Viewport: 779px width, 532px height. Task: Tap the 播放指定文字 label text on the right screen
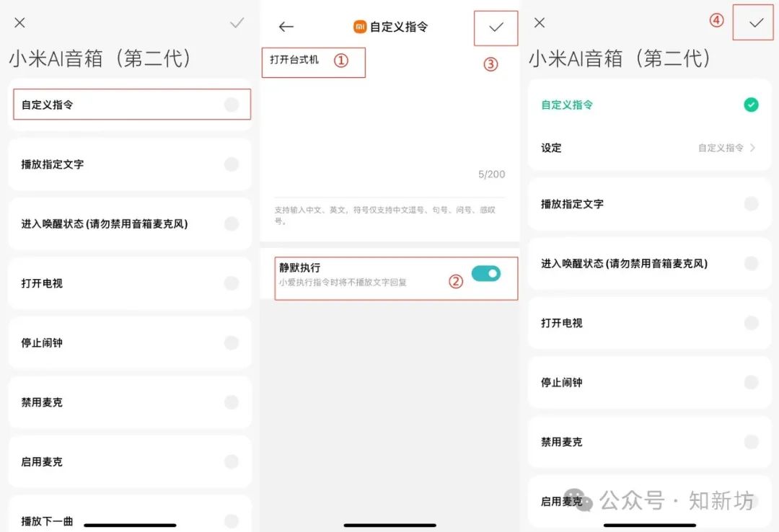click(572, 204)
